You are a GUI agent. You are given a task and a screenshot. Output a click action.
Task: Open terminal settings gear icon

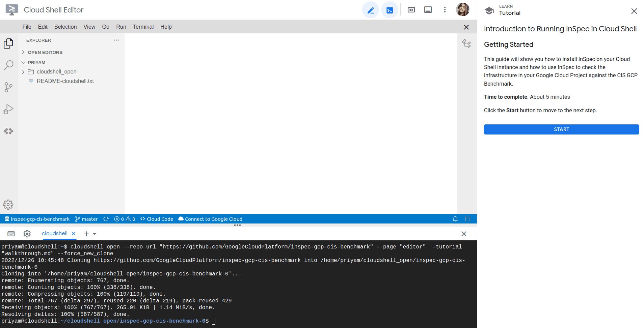point(27,234)
